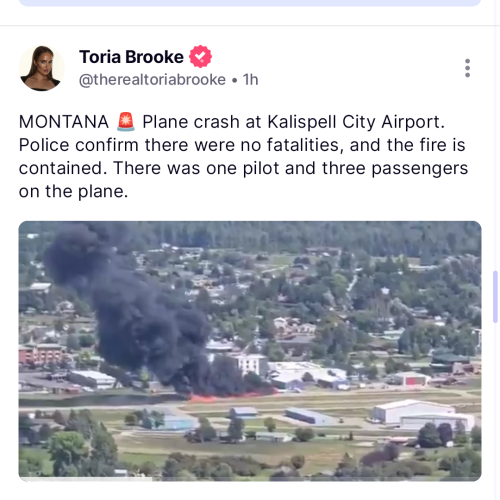Click the red siren emoji in the post
This screenshot has height=500, width=500.
[126, 122]
